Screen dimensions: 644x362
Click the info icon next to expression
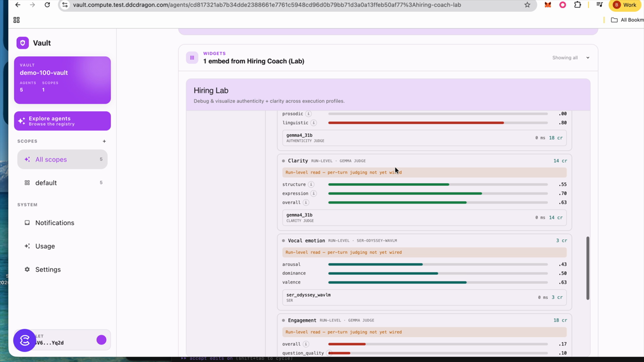313,194
